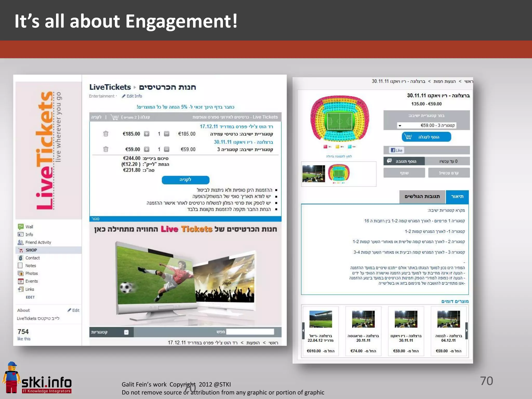Open the seating category dropdown €59.00

pyautogui.click(x=427, y=125)
